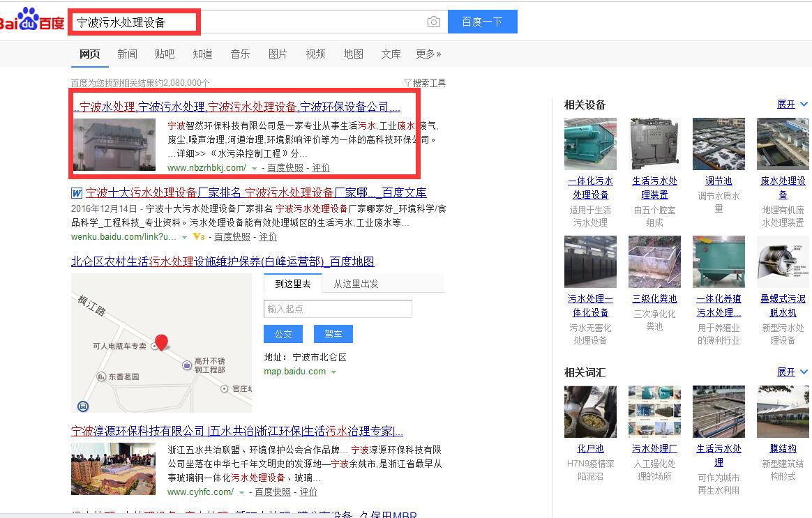This screenshot has height=518, width=812.
Task: Click the 污水处理厂 text link
Action: click(x=654, y=449)
